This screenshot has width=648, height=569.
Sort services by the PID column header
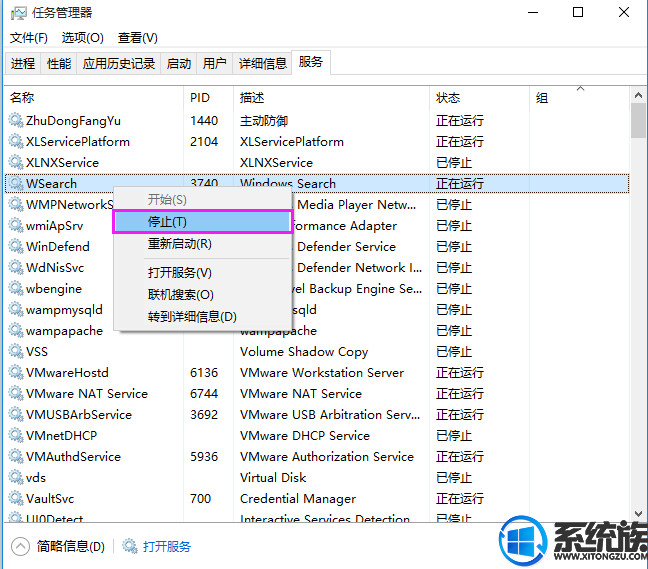coord(208,98)
